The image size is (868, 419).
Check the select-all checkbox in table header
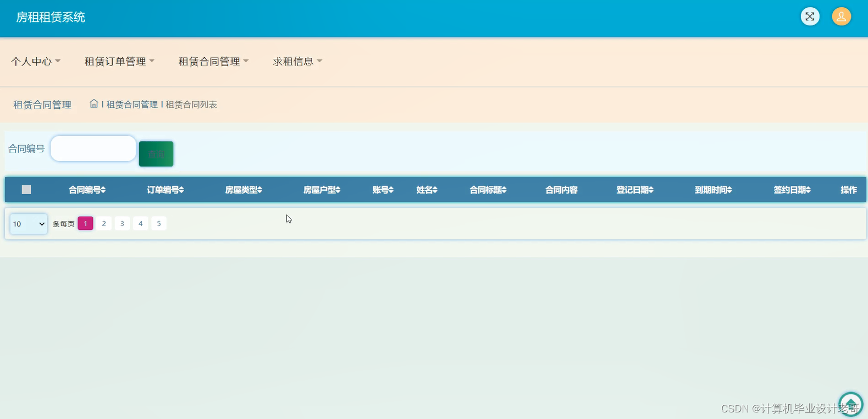tap(26, 190)
